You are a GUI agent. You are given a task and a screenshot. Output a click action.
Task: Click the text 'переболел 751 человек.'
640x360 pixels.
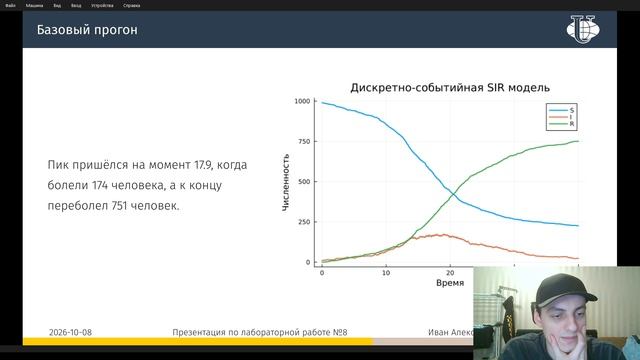113,206
